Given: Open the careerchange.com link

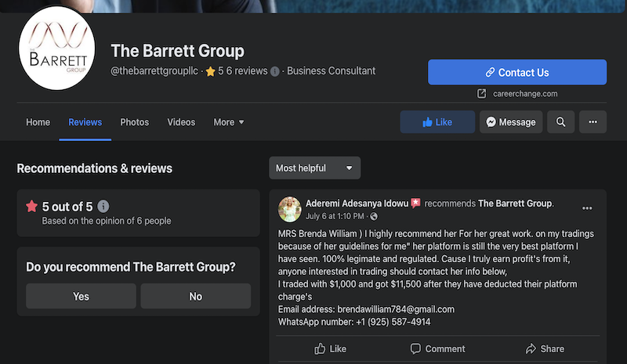Looking at the screenshot, I should [525, 94].
